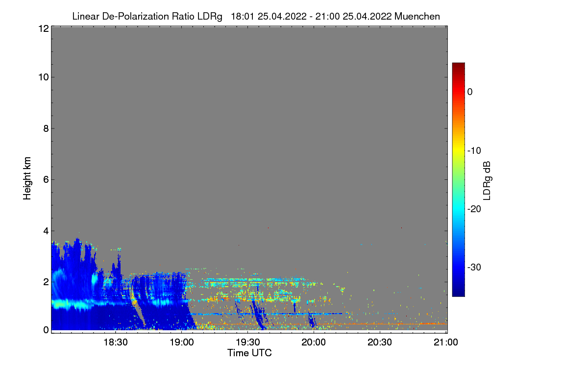Click the '0' colorbar tick value

pyautogui.click(x=470, y=92)
